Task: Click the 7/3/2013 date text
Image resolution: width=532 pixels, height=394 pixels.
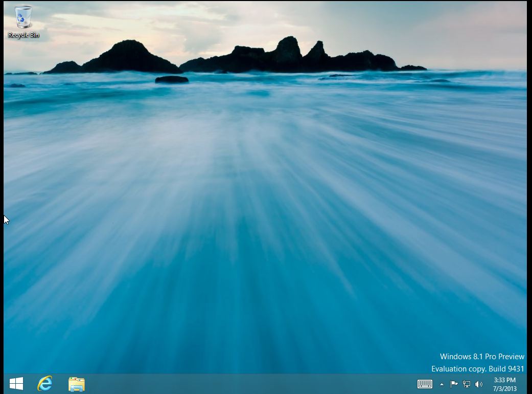Action: (x=504, y=388)
